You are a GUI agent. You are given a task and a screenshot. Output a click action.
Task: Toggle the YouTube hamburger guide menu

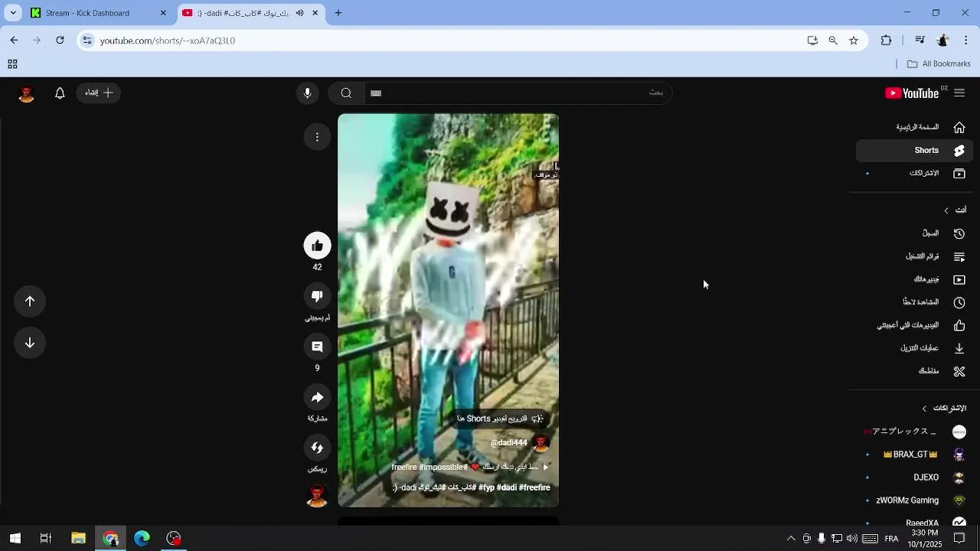(x=959, y=93)
